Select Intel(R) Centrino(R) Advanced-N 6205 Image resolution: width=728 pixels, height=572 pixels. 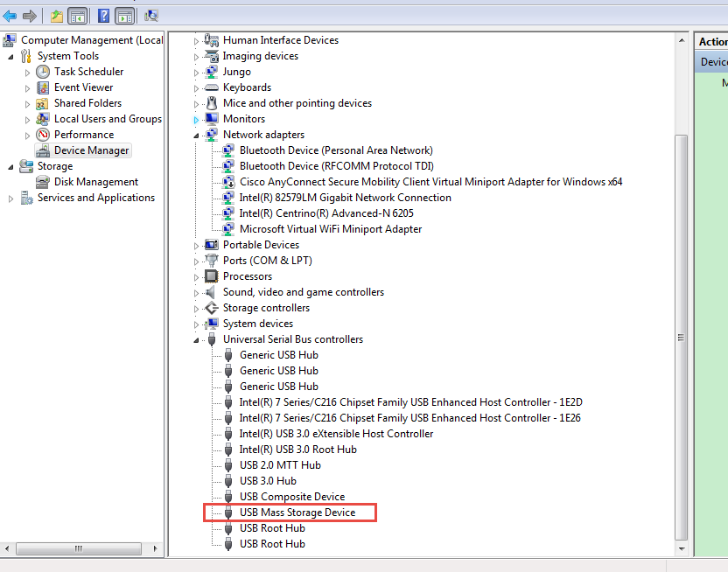coord(325,213)
